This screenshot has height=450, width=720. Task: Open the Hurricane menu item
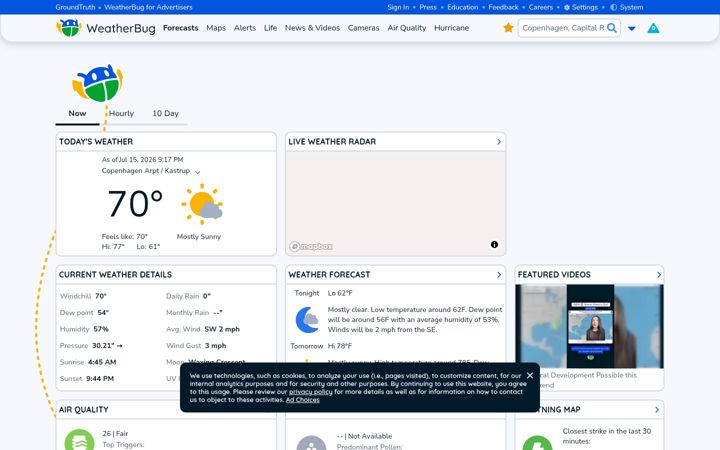(x=451, y=28)
